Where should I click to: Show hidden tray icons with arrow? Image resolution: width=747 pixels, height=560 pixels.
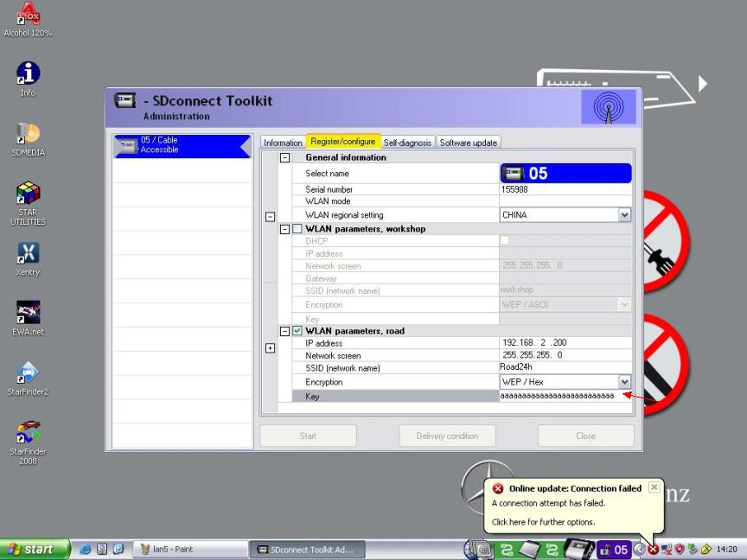point(639,550)
